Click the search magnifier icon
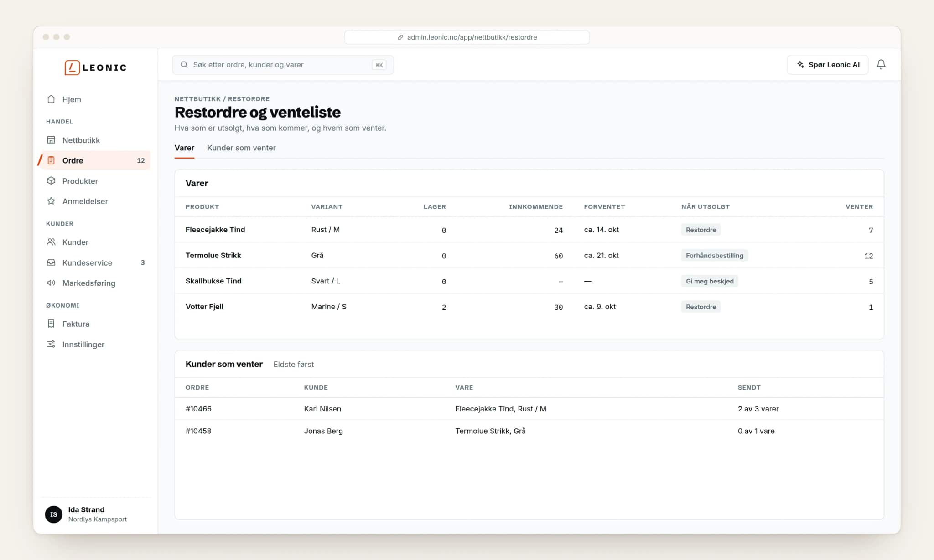 point(184,65)
